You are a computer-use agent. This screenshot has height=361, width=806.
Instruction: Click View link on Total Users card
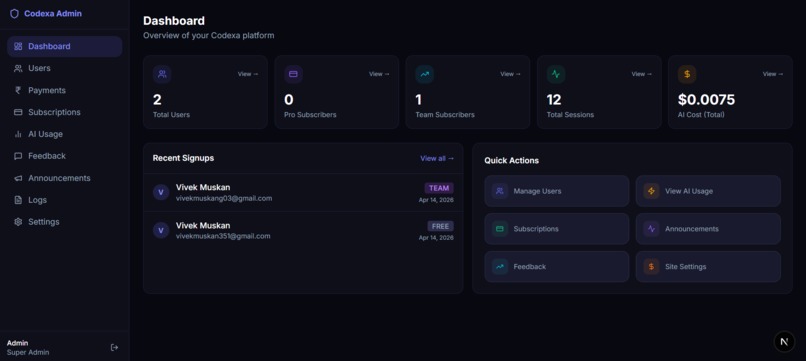coord(248,74)
